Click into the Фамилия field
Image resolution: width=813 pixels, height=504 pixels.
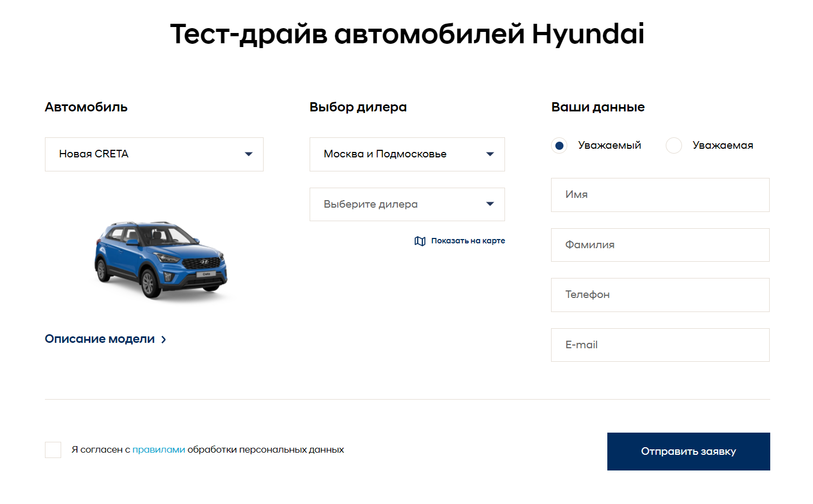tap(660, 245)
